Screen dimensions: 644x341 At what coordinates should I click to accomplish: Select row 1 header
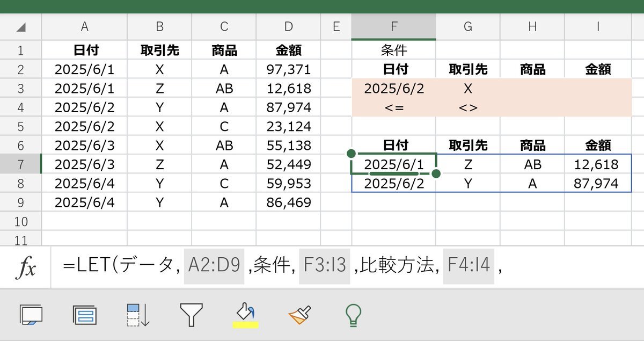[21, 50]
